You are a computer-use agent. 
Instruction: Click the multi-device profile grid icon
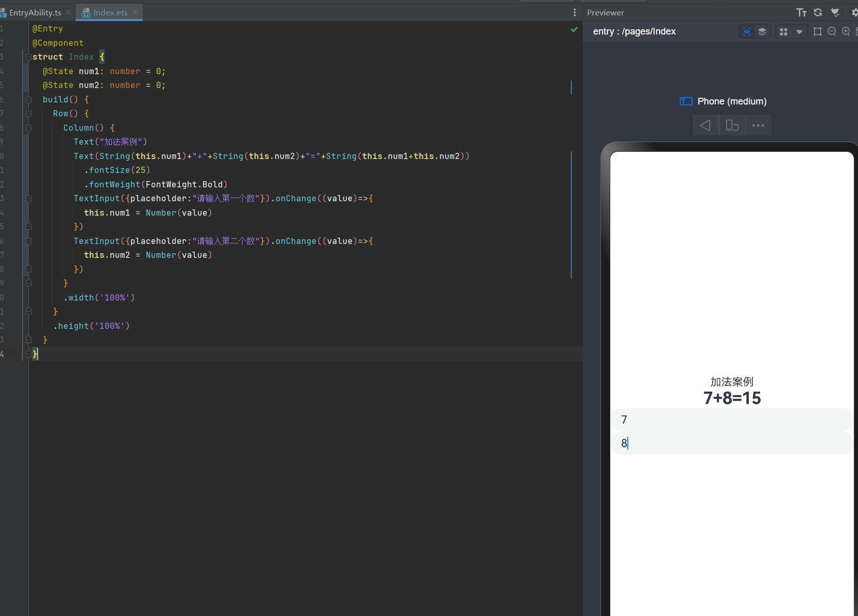pos(784,31)
